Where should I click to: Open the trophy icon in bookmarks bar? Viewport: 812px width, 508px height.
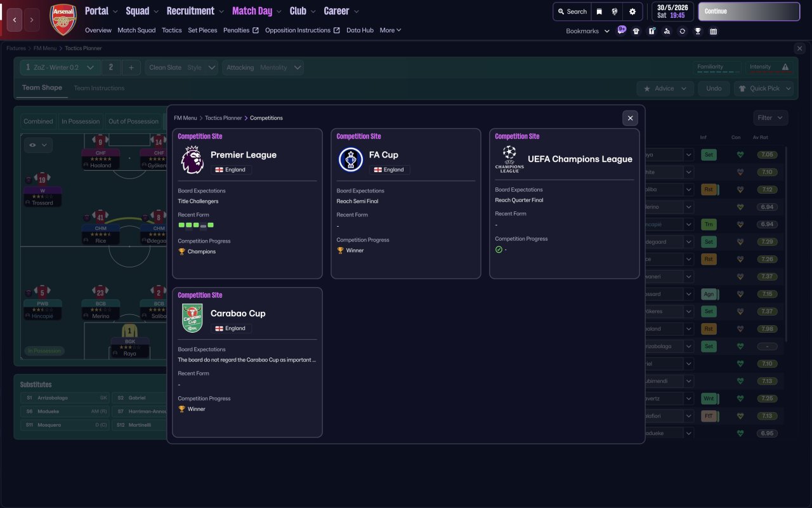(x=698, y=31)
